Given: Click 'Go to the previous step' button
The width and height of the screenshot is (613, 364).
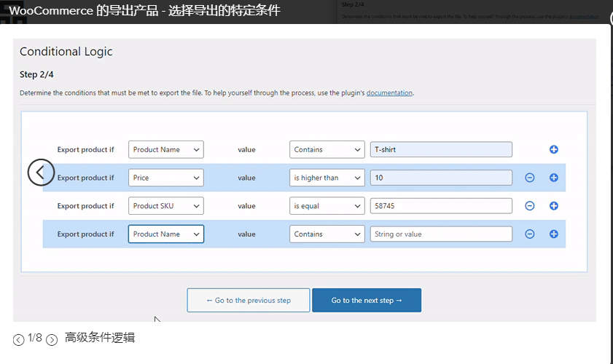Looking at the screenshot, I should 249,301.
